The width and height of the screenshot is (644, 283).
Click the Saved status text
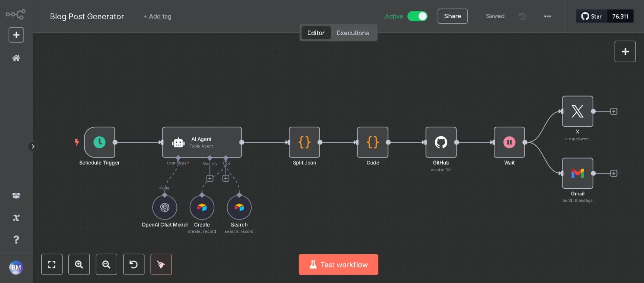495,16
